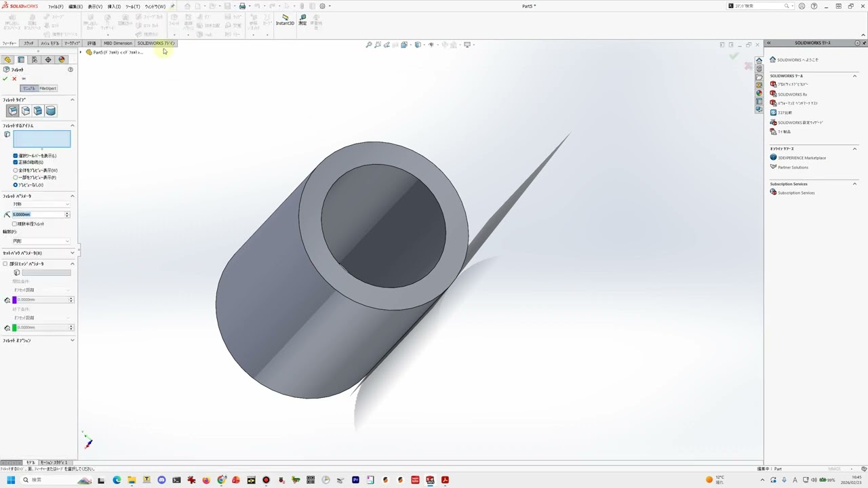Open Design Library tab in task pane
The width and height of the screenshot is (868, 488).
759,68
